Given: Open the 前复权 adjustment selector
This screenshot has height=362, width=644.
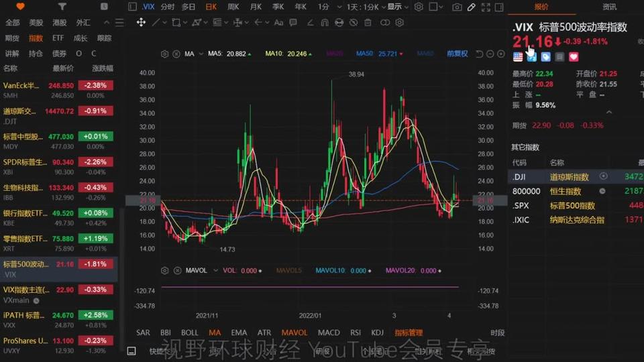Looking at the screenshot, I should pos(457,54).
